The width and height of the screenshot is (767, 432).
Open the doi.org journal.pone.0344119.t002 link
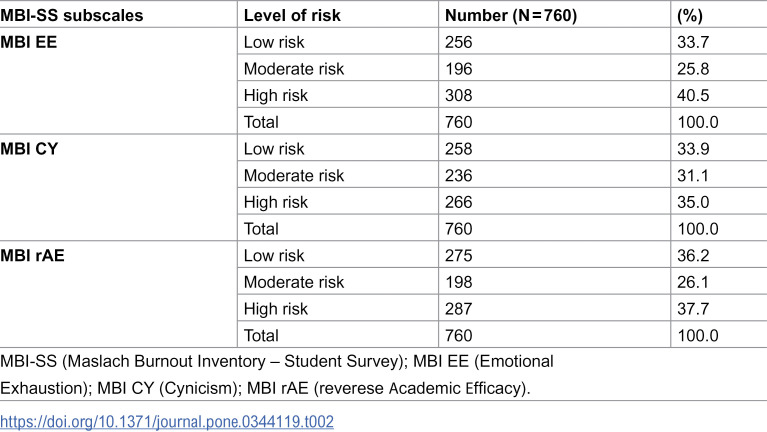(167, 422)
